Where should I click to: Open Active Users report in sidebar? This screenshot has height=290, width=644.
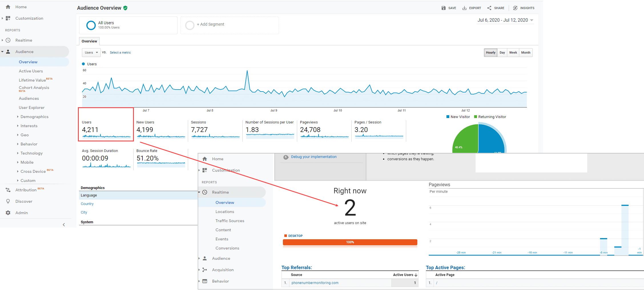(31, 71)
